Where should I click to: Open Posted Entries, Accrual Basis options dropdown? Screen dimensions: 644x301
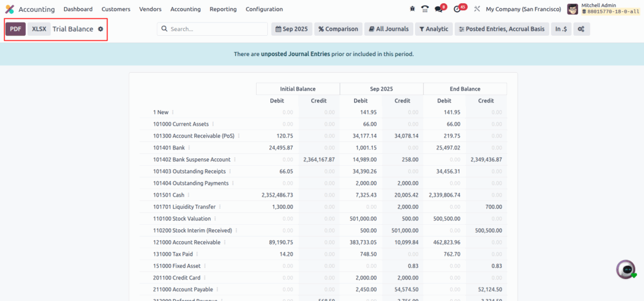(501, 29)
